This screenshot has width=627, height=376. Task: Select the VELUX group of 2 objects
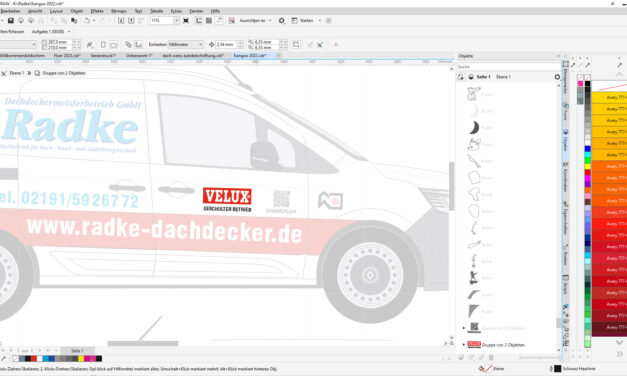(503, 344)
